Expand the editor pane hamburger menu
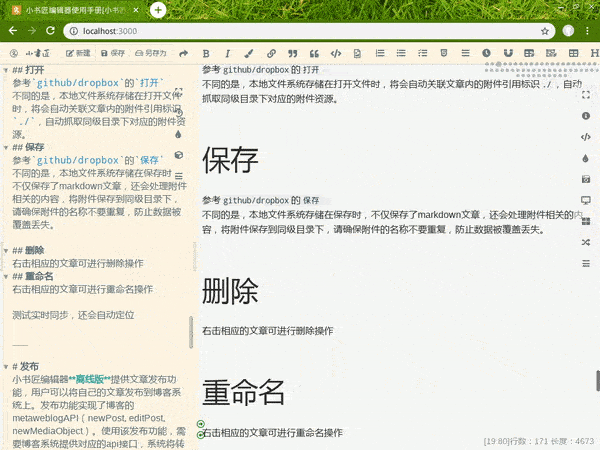This screenshot has height=450, width=600. (179, 176)
